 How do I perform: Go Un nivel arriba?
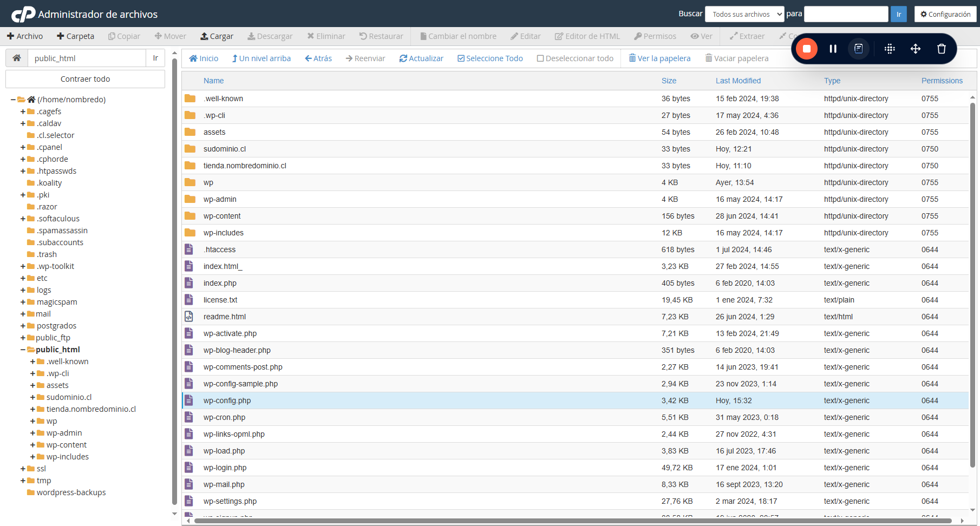[x=262, y=58]
